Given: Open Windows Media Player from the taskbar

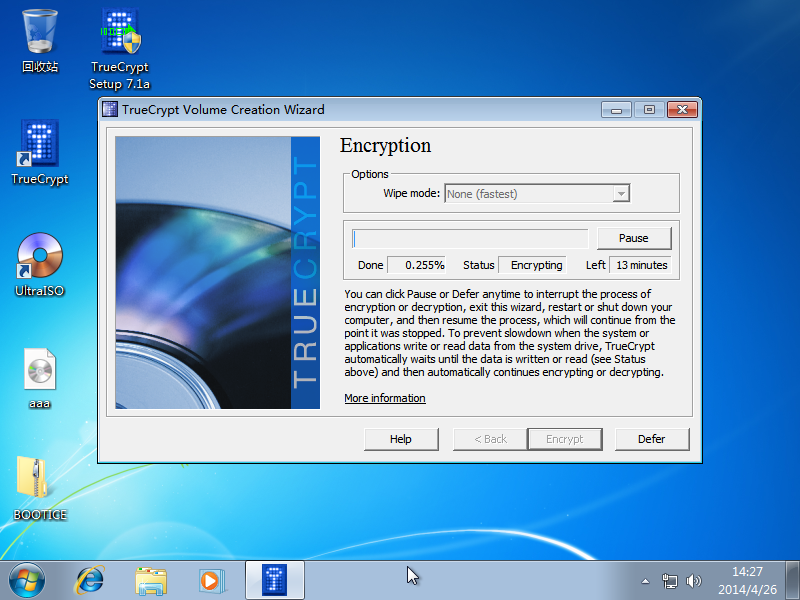Looking at the screenshot, I should 212,581.
